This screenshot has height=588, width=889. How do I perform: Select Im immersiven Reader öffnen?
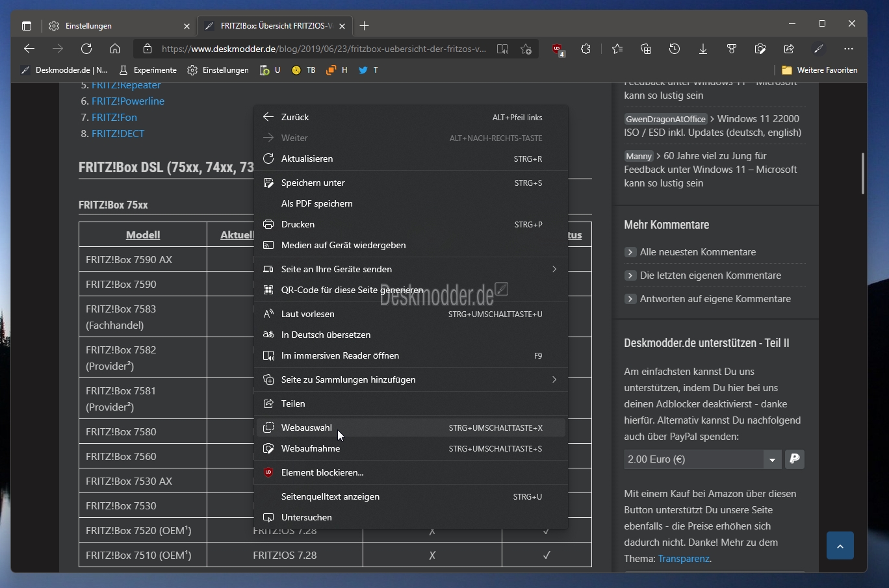pos(411,355)
